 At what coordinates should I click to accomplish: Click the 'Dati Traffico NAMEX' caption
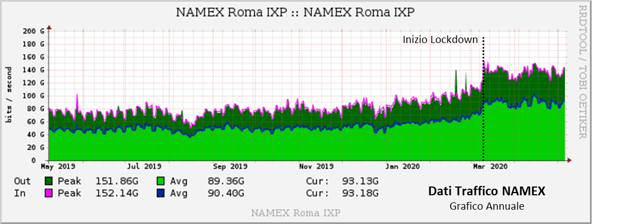pyautogui.click(x=486, y=191)
